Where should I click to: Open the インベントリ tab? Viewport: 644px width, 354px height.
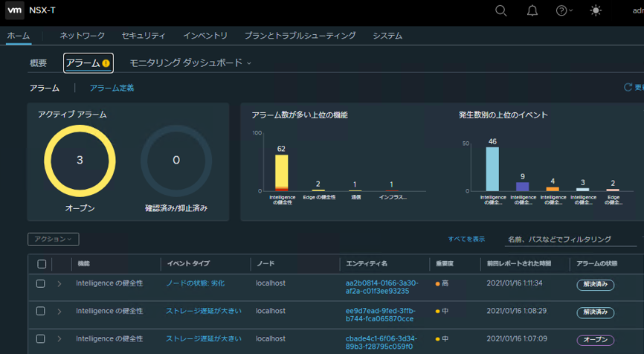click(x=205, y=36)
